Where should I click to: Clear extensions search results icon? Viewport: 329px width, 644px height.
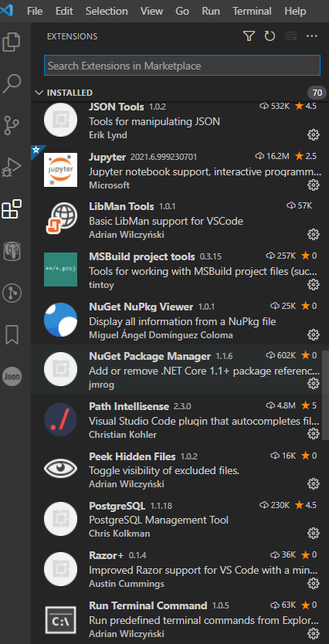click(291, 36)
